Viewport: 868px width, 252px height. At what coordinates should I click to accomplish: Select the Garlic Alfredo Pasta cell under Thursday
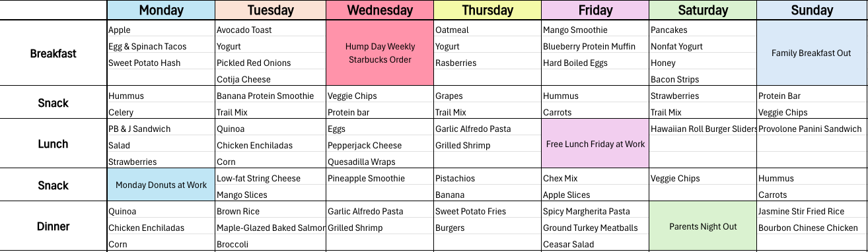coord(488,129)
